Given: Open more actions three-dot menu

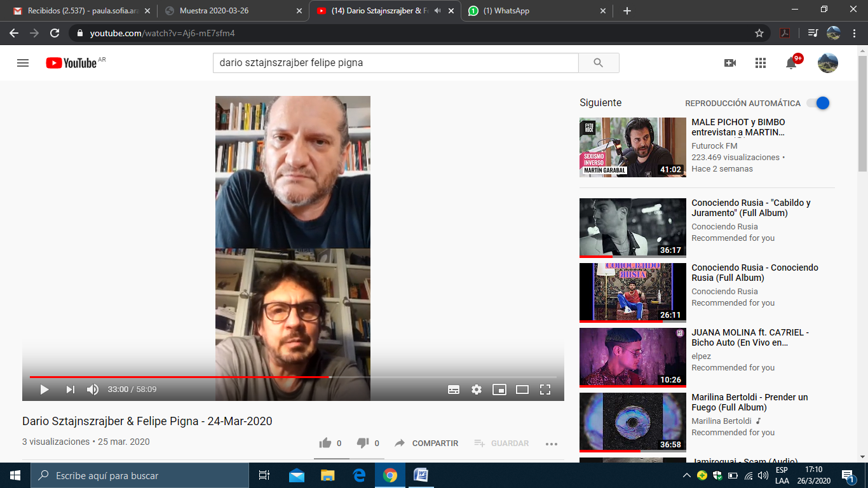Looking at the screenshot, I should 552,444.
